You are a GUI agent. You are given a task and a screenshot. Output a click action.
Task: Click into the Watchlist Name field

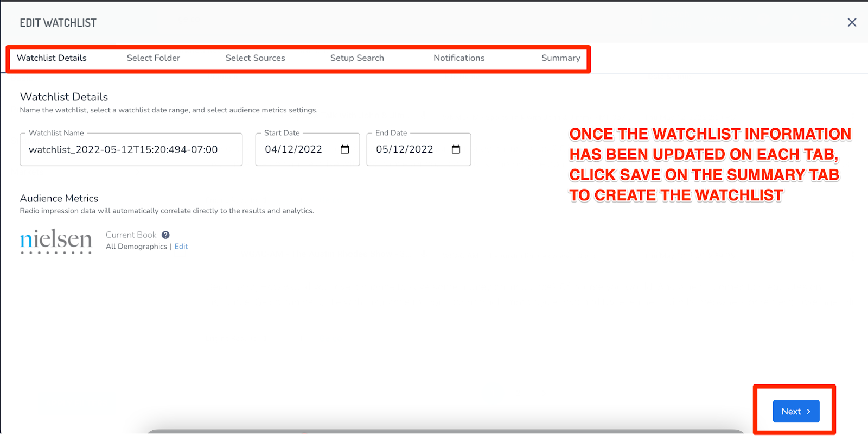131,149
